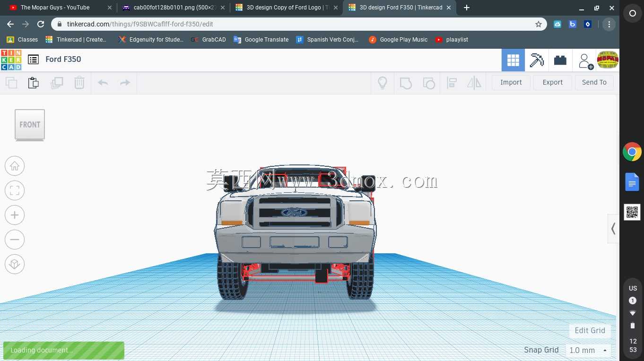The width and height of the screenshot is (644, 361).
Task: Open the Spanish Verb Conj bookmark
Action: click(327, 40)
